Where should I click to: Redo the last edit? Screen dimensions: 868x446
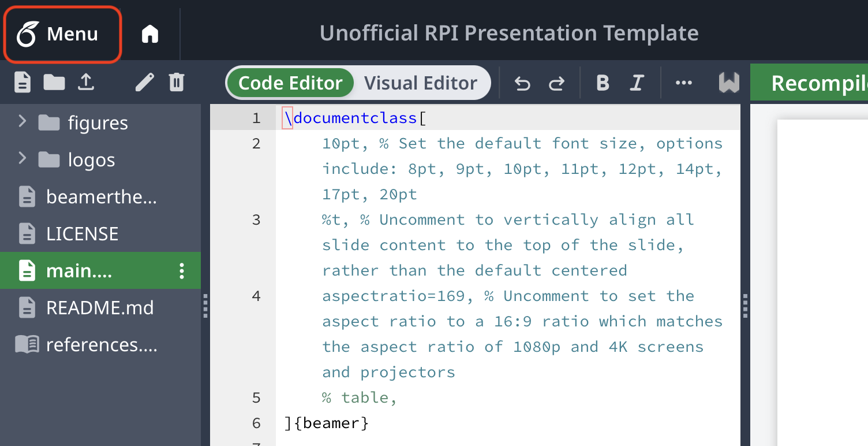click(x=556, y=84)
